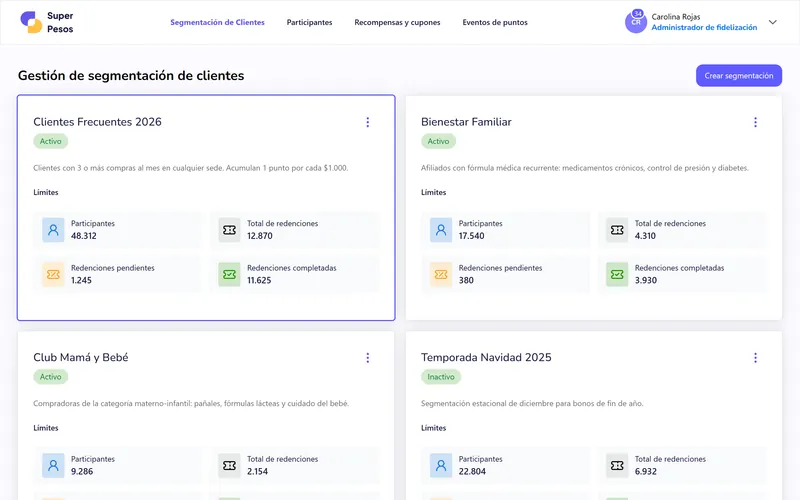Click participants value 17.540

(471, 236)
